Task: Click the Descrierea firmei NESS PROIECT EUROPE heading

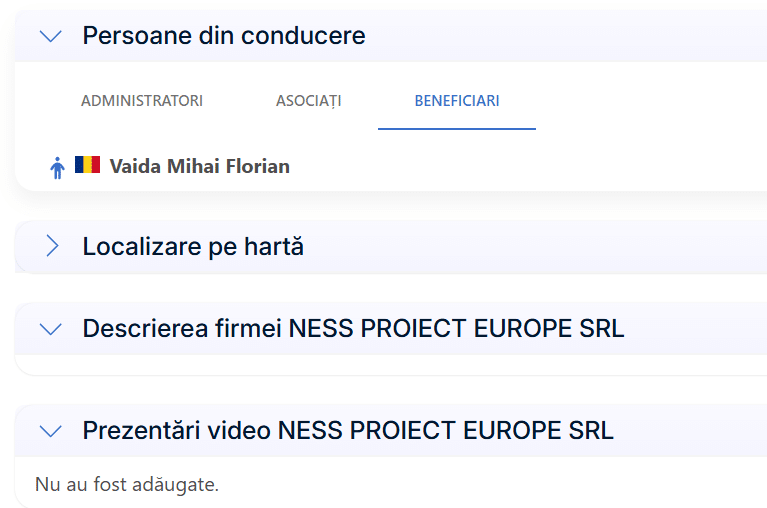Action: pyautogui.click(x=353, y=328)
